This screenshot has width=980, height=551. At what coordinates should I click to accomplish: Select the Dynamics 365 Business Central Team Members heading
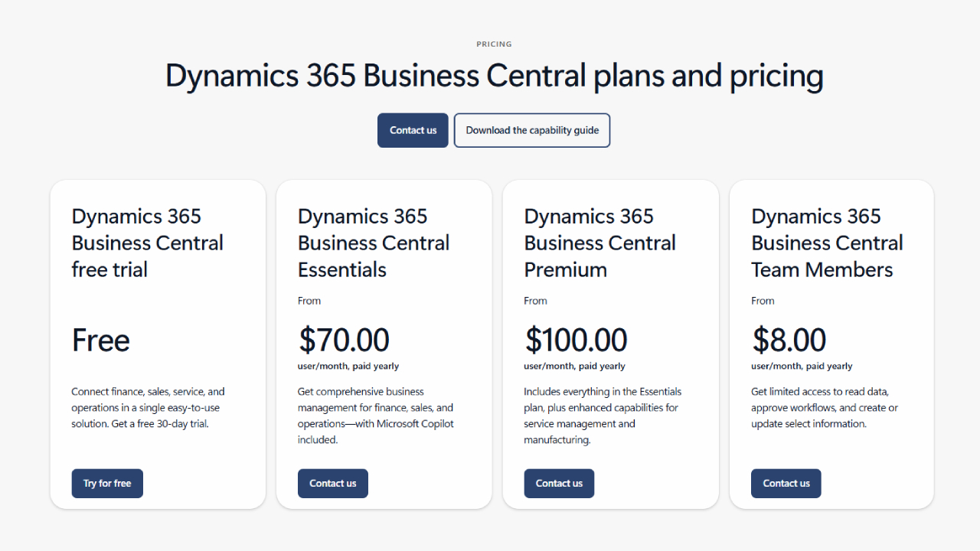pos(827,243)
